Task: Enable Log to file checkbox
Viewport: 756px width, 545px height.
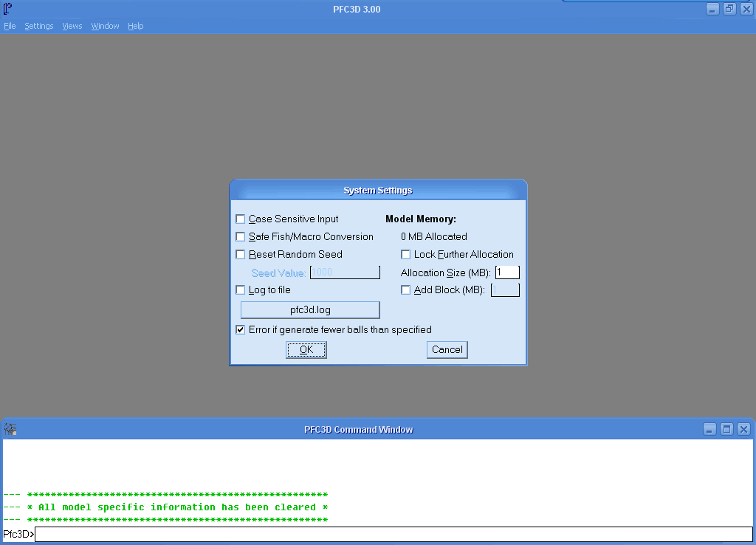Action: [x=240, y=290]
